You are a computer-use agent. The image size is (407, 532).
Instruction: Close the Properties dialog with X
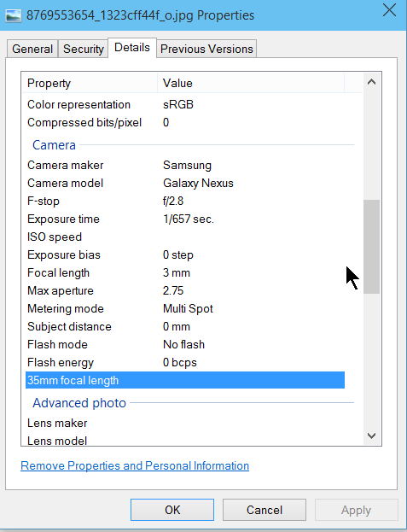pos(389,10)
